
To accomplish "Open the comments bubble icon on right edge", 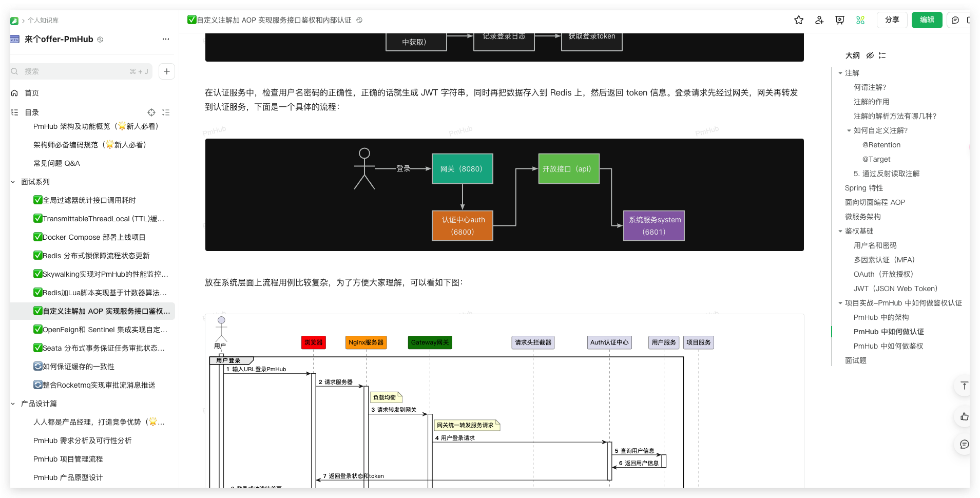I will (x=964, y=445).
